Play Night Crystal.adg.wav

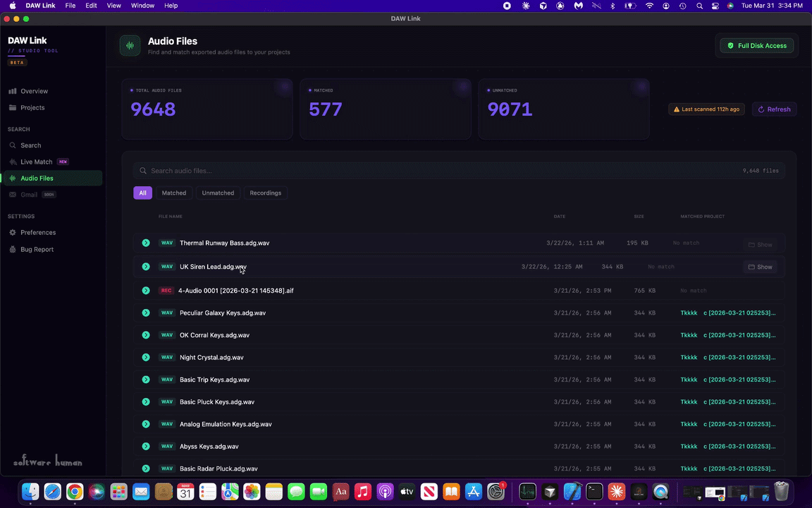(x=146, y=357)
